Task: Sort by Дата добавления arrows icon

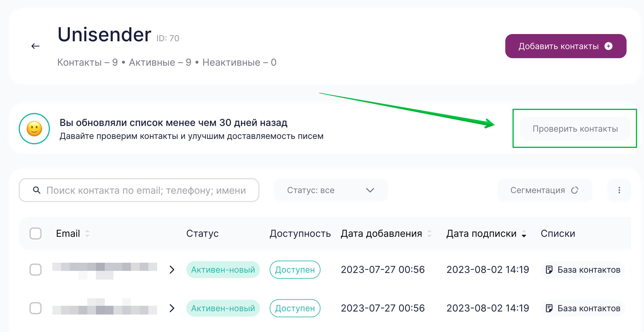Action: coord(429,233)
